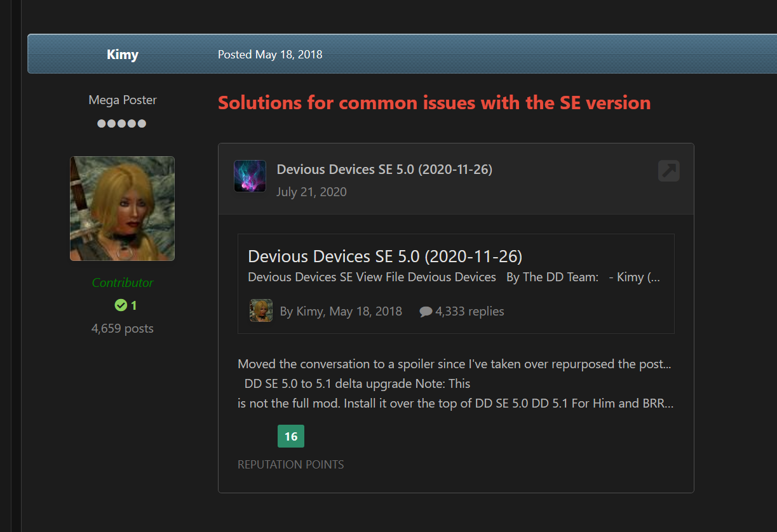
Task: Click the July 21, 2020 date
Action: point(311,192)
